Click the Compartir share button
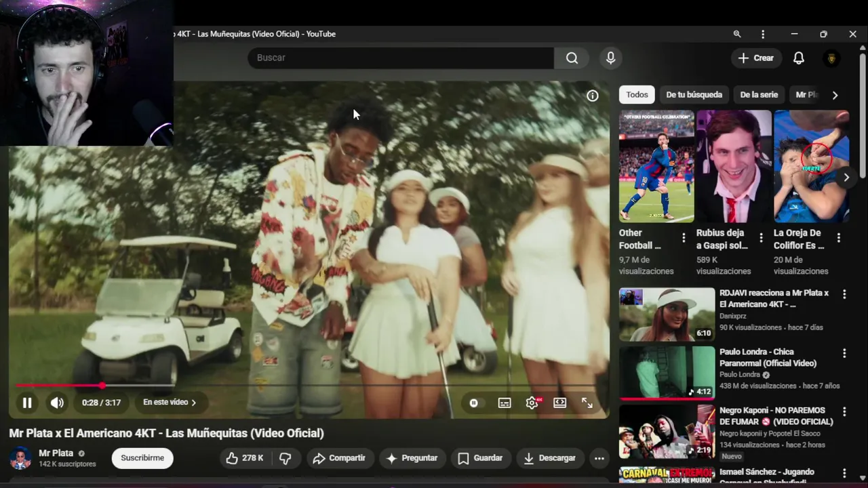 tap(339, 458)
